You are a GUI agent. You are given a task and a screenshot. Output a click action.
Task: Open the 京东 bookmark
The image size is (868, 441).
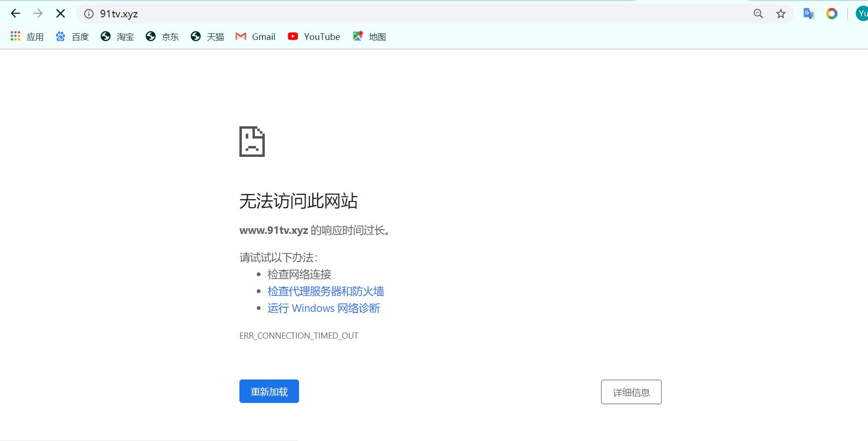(x=162, y=36)
